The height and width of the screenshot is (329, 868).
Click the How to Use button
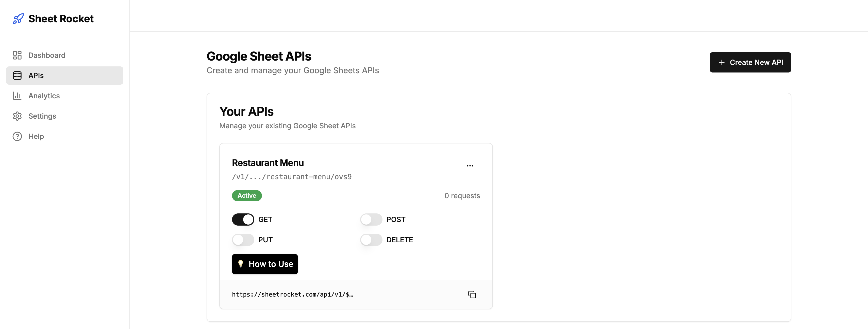tap(265, 264)
